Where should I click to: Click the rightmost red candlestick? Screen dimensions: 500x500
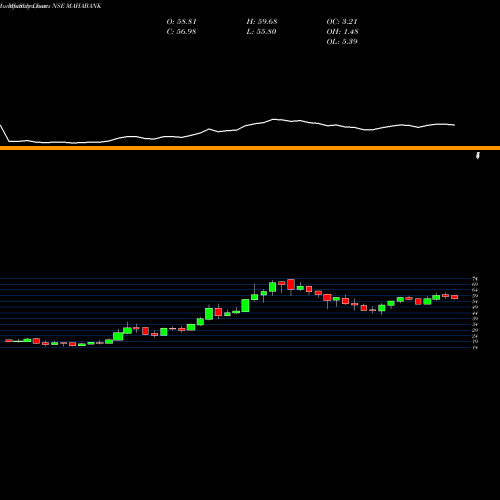[x=455, y=297]
